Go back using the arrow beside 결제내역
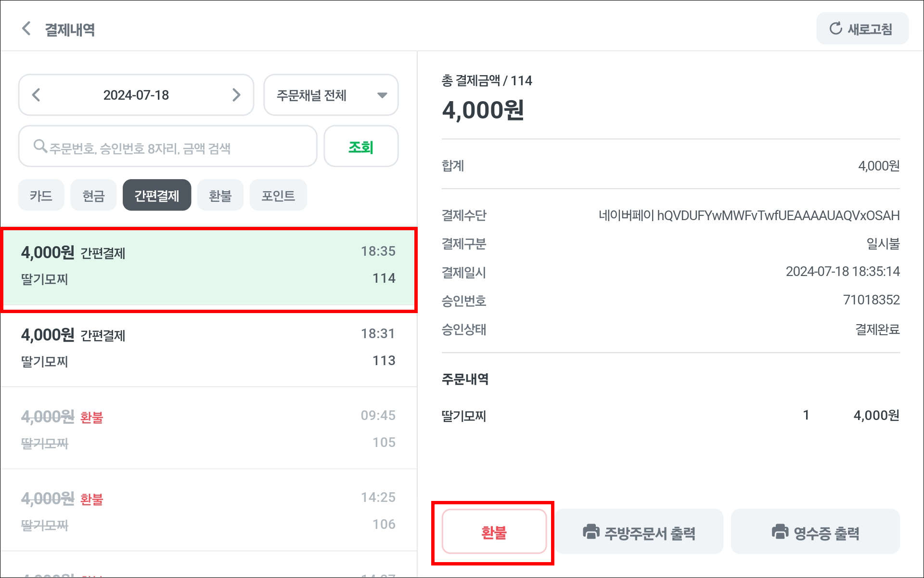 click(27, 28)
